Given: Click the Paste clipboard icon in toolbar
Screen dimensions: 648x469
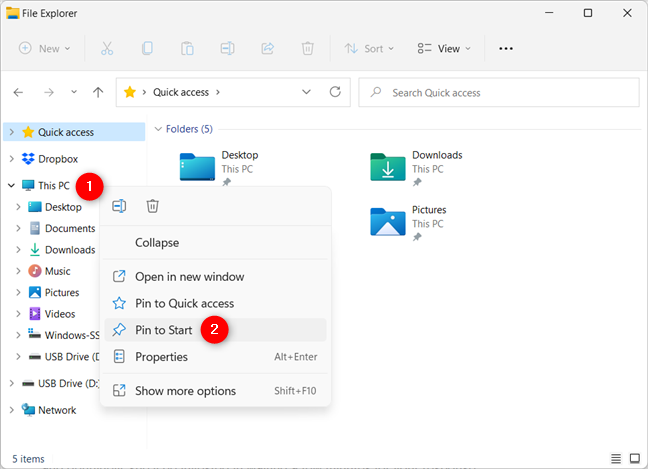Looking at the screenshot, I should pos(187,48).
